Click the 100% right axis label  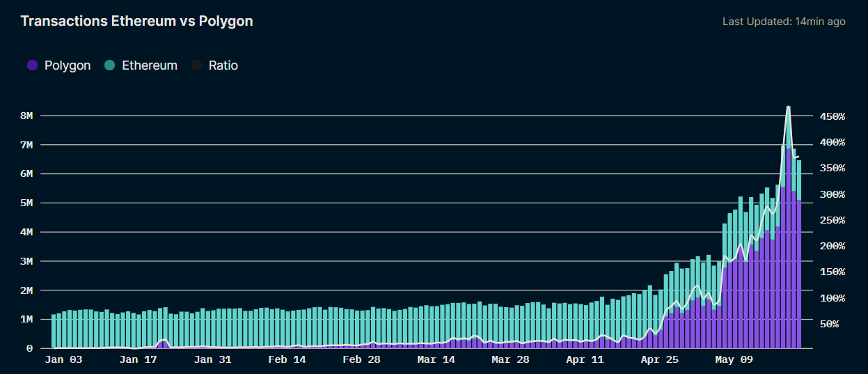pyautogui.click(x=832, y=298)
